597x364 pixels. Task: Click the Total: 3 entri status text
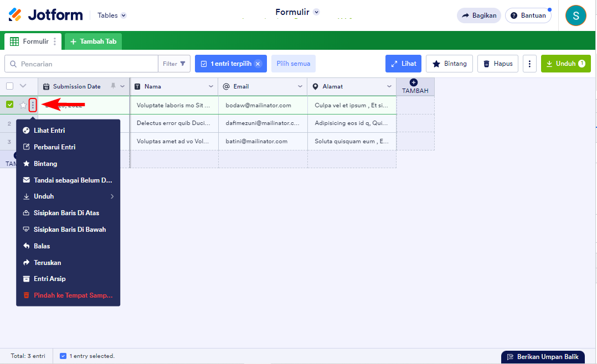pos(28,356)
